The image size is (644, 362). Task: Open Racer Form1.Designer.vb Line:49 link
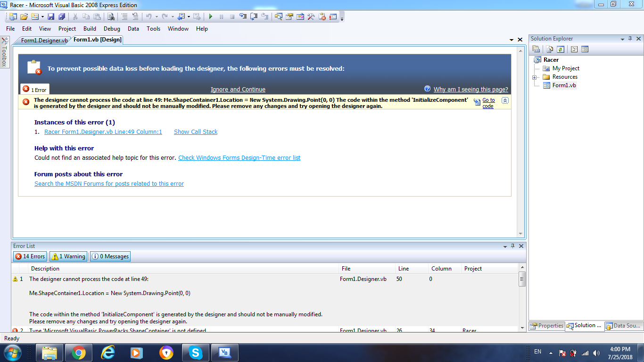[x=103, y=132]
